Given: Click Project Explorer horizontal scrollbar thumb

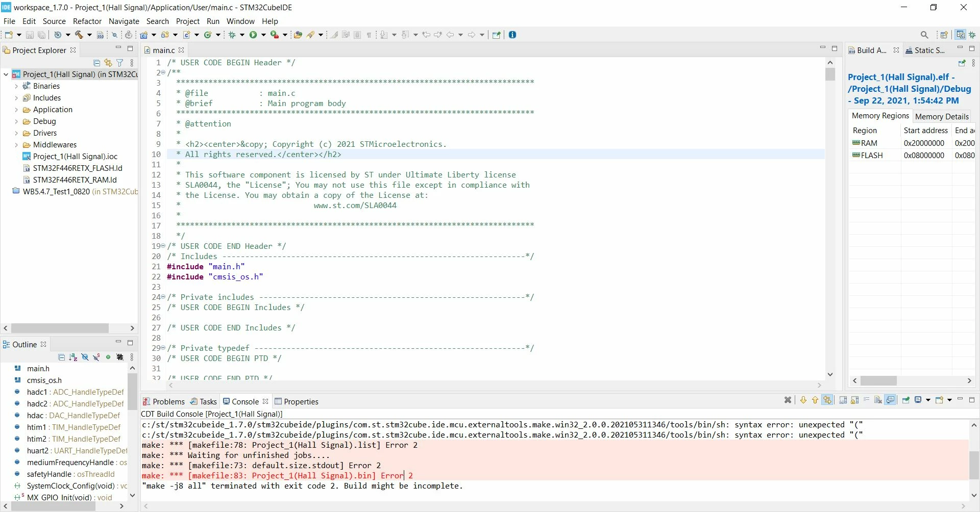Looking at the screenshot, I should tap(60, 328).
